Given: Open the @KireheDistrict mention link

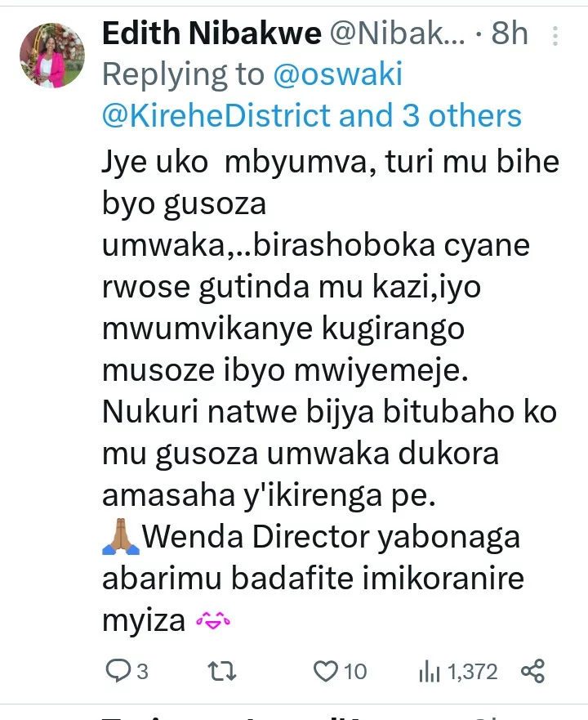Looking at the screenshot, I should pos(216,115).
